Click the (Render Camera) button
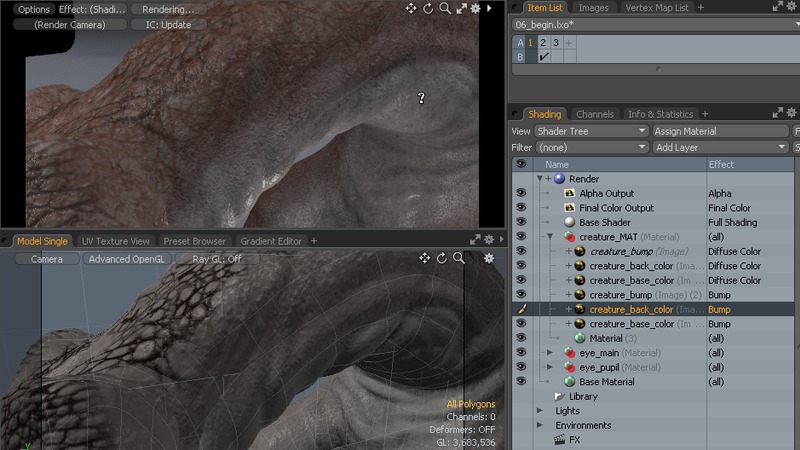The image size is (800, 450). pos(70,24)
